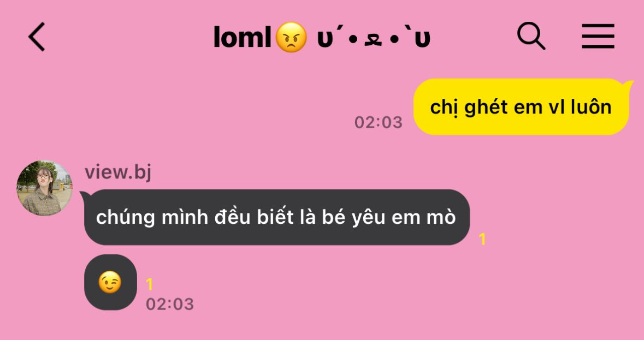Tap the "loml" chat room name
644x340 pixels.
tap(243, 37)
